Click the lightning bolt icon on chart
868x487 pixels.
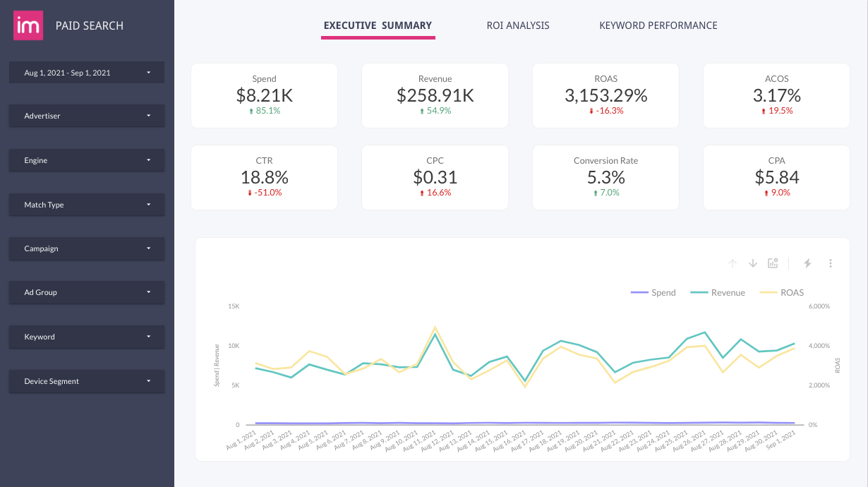click(808, 263)
